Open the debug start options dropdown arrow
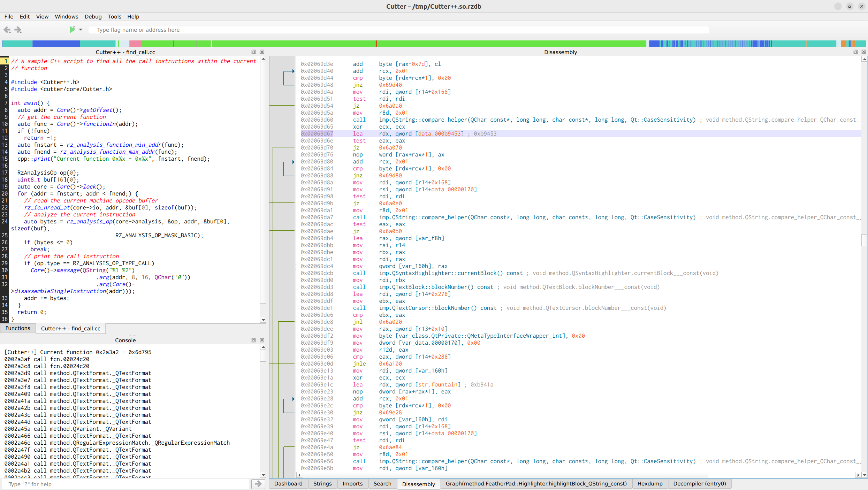This screenshot has height=490, width=868. 81,30
